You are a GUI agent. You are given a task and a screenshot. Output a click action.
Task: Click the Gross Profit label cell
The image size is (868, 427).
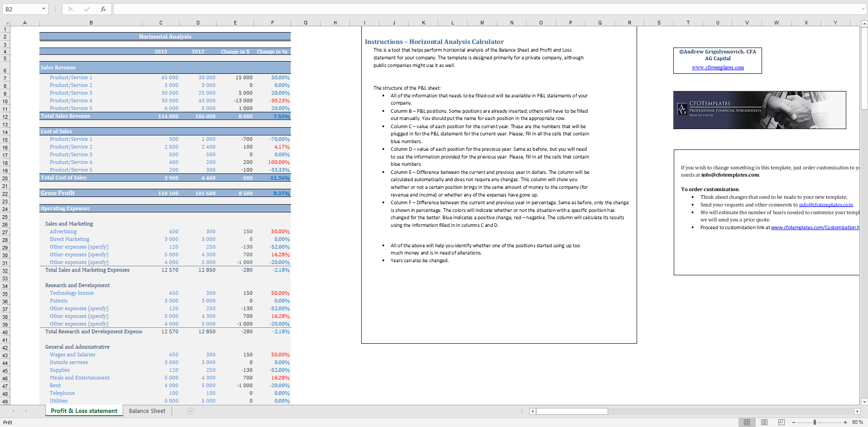[x=91, y=193]
